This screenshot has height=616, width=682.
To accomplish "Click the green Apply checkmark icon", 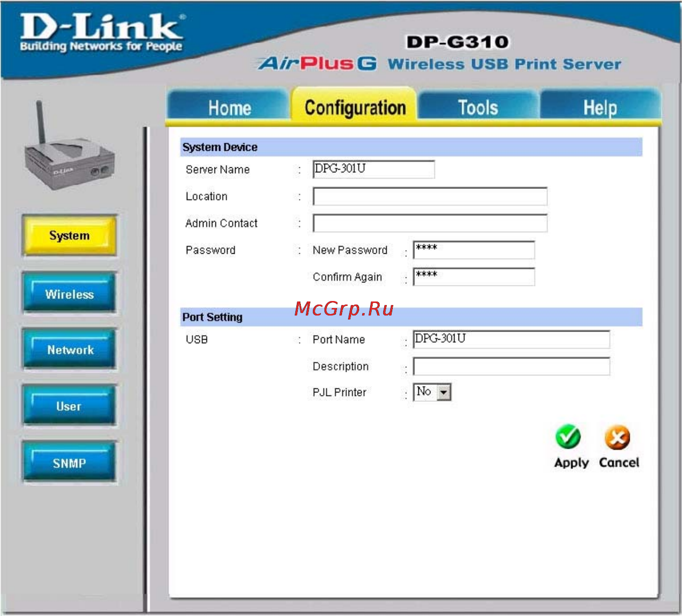I will pyautogui.click(x=568, y=437).
